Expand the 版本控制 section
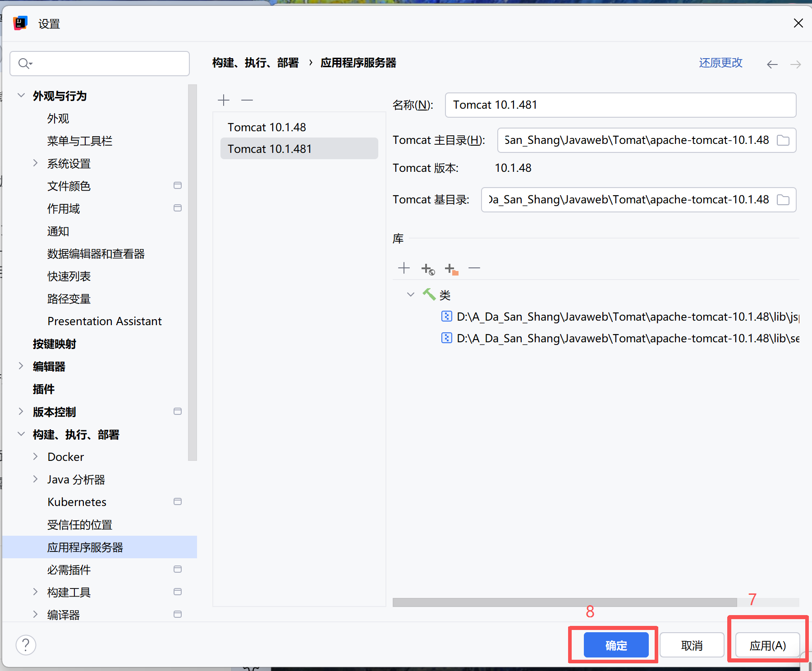This screenshot has height=671, width=812. click(21, 411)
